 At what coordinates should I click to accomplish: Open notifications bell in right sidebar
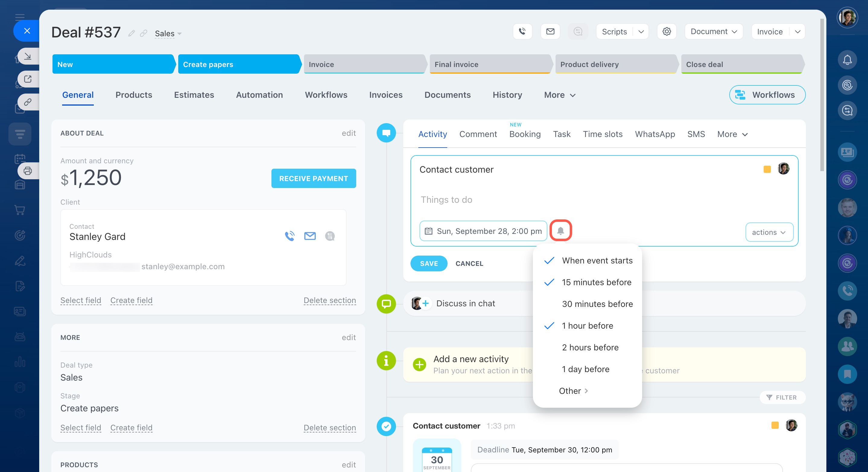click(847, 60)
